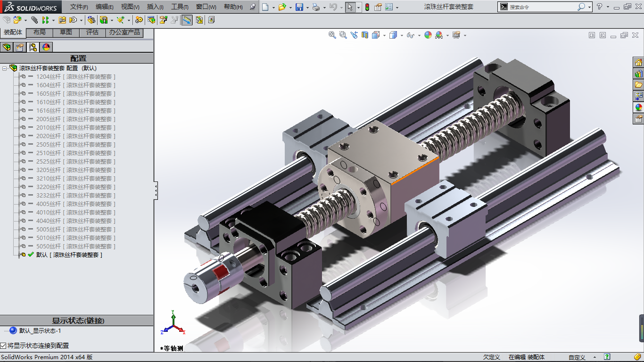This screenshot has width=644, height=362.
Task: Uncheck link display states to configurations checkbox
Action: click(x=3, y=346)
